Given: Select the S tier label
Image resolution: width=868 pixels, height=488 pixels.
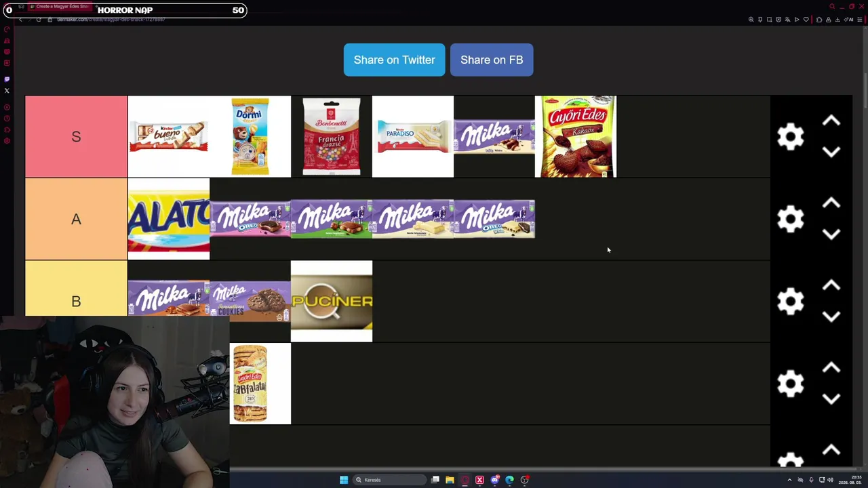Looking at the screenshot, I should 76,137.
